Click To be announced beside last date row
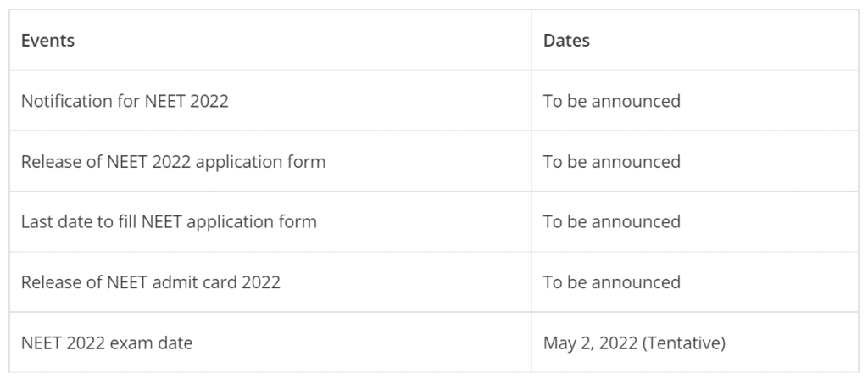Screen dimensions: 868x379 coord(612,221)
